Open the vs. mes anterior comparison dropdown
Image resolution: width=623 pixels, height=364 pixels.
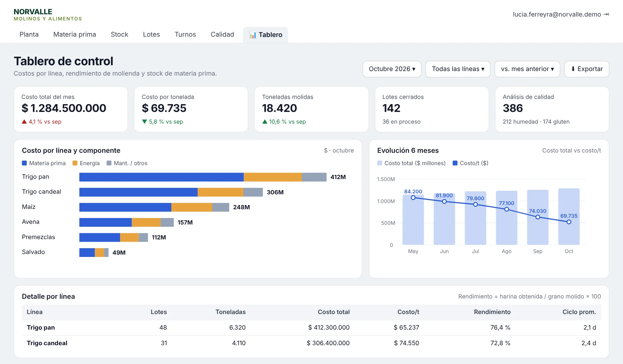coord(527,69)
